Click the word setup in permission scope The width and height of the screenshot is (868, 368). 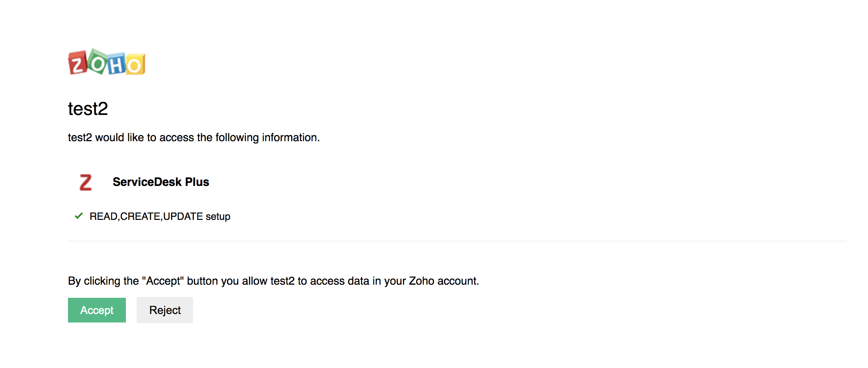[218, 217]
